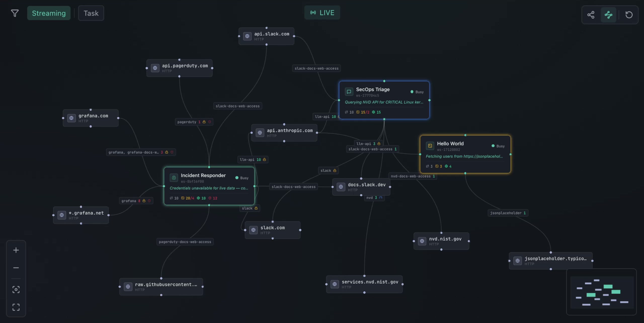
Task: Enter fullscreen using the fullscreen icon
Action: (x=16, y=307)
